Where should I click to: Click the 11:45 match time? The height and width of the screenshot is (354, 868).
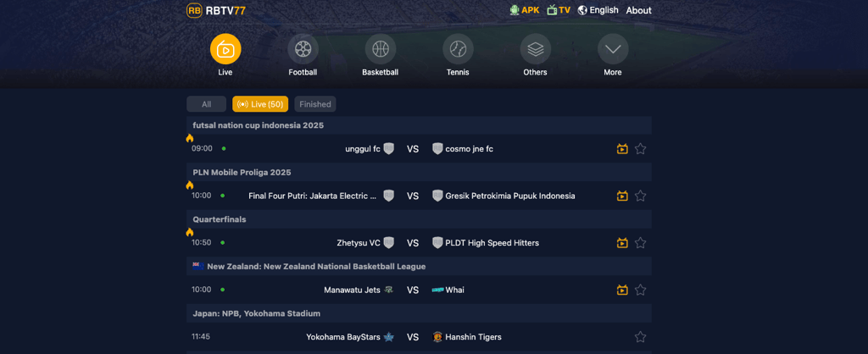pyautogui.click(x=201, y=336)
